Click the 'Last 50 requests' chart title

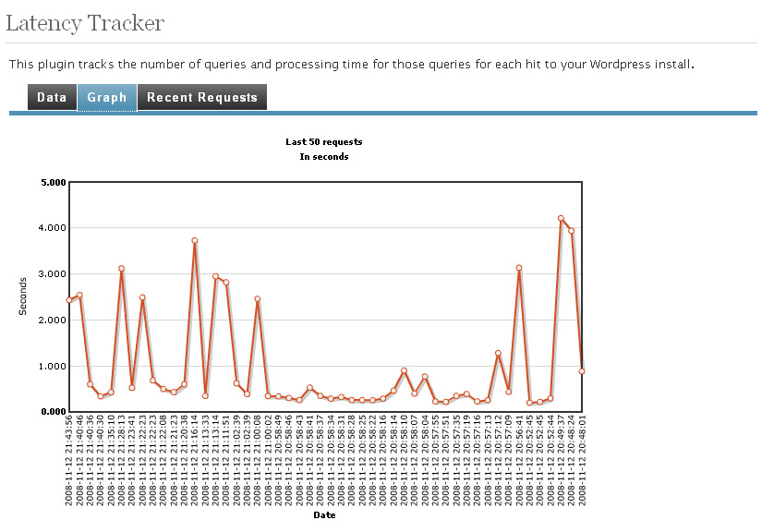coord(323,142)
